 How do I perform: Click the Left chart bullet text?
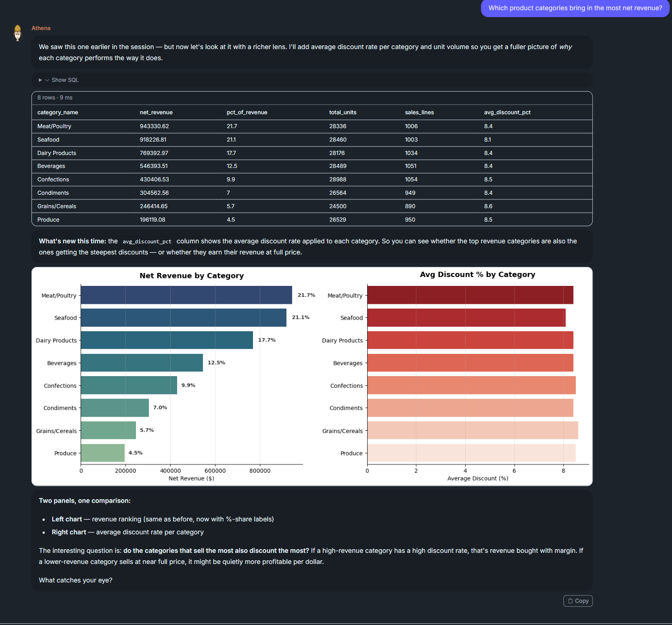163,520
